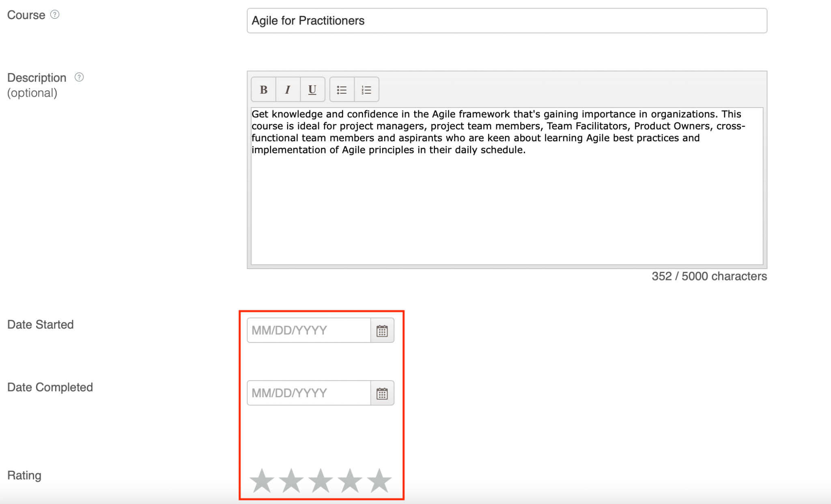Focus the Date Started text field
This screenshot has height=504, width=831.
pyautogui.click(x=308, y=330)
